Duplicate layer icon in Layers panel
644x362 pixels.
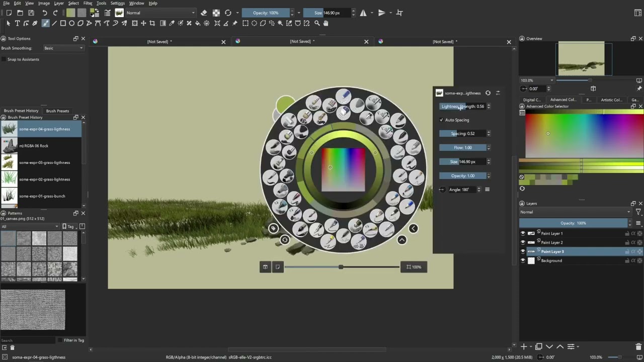coord(538,346)
